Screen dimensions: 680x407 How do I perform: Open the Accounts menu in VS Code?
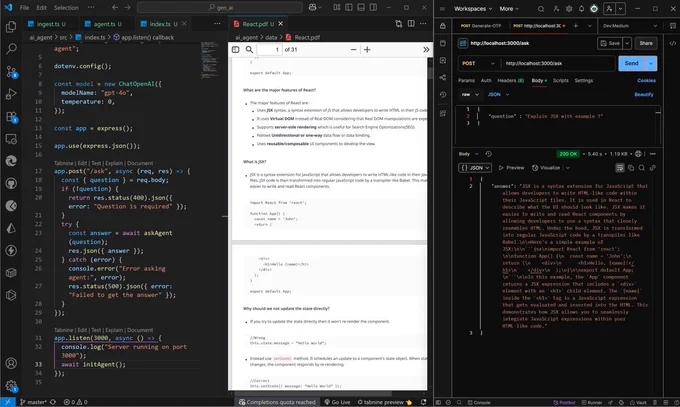11,363
